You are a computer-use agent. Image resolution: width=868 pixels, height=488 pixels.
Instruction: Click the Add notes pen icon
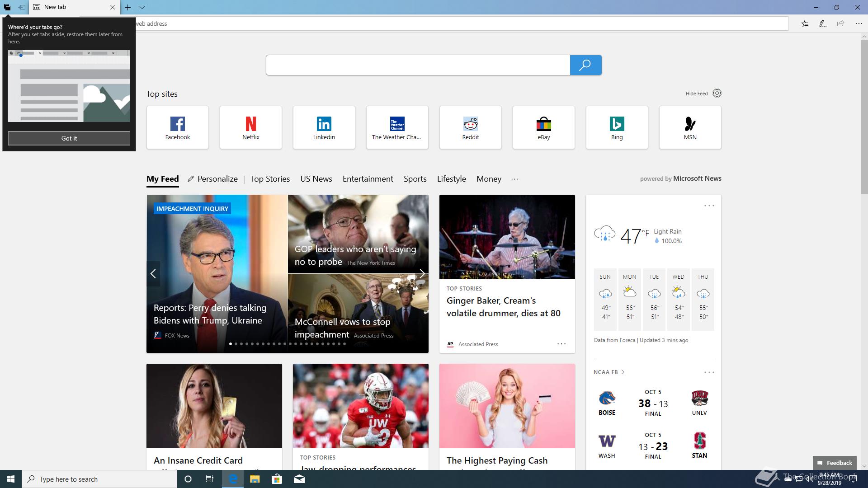(x=822, y=23)
